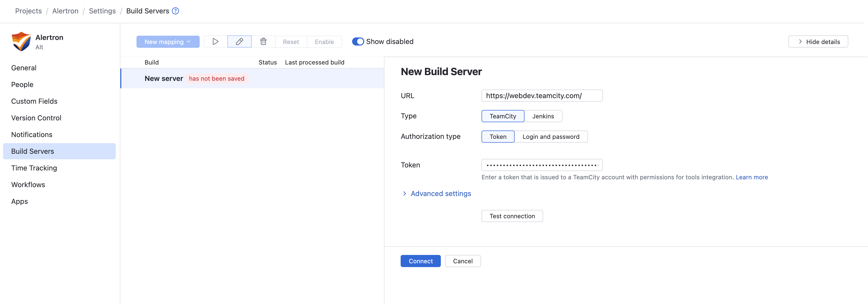Follow the Learn more link
The image size is (868, 304).
[751, 177]
